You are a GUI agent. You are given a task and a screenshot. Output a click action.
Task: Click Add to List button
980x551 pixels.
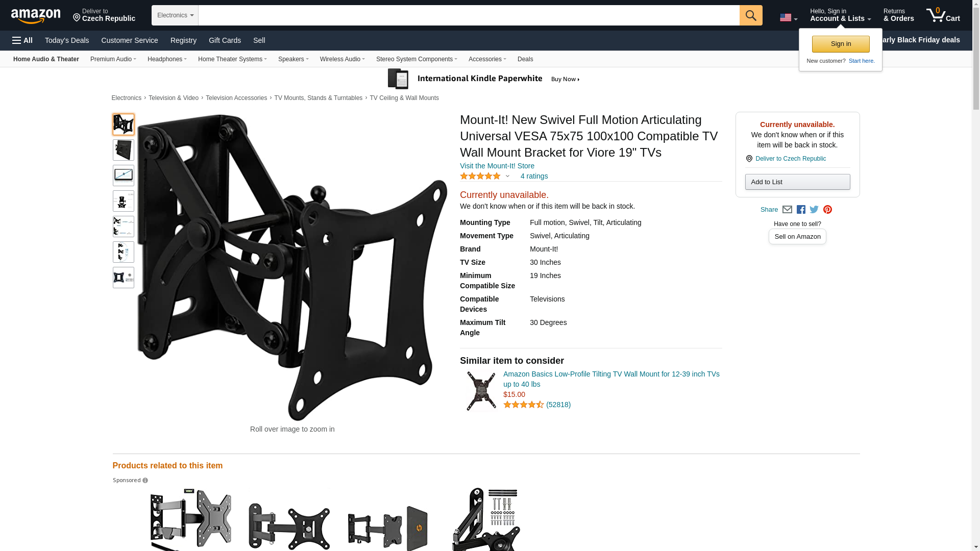(797, 182)
